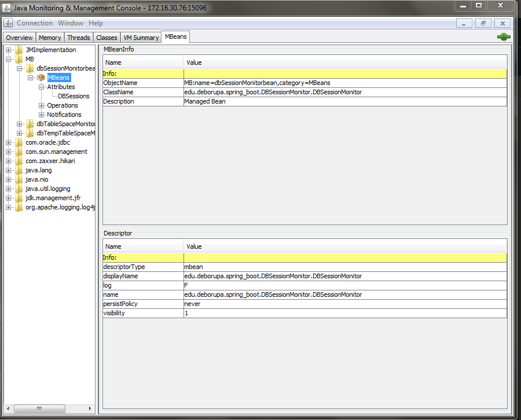The width and height of the screenshot is (521, 420).
Task: Click the com.zaxxer.hikari folder icon
Action: point(19,161)
